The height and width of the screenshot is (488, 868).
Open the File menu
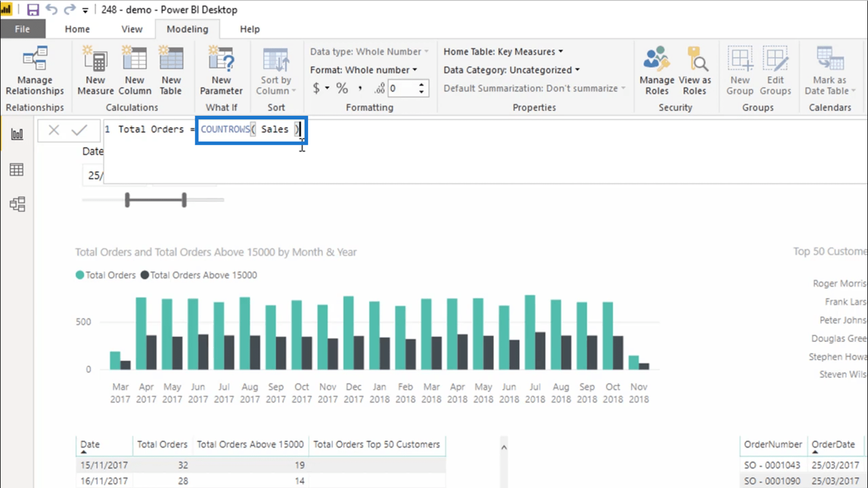22,29
